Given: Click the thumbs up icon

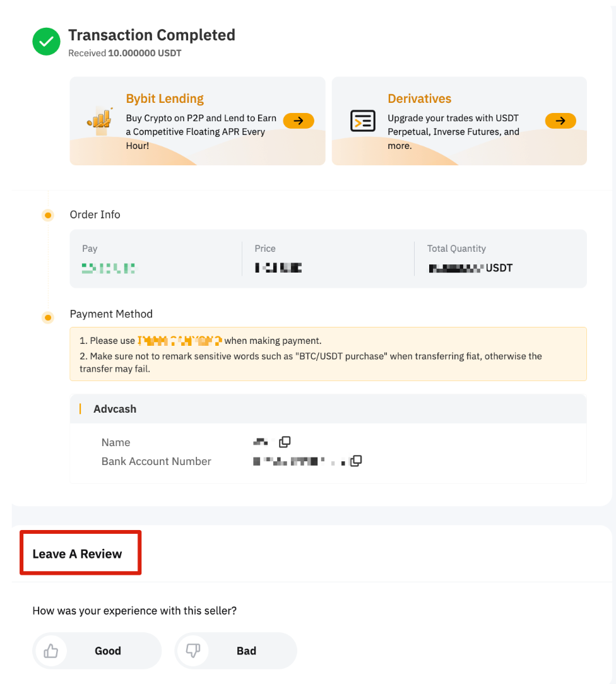Looking at the screenshot, I should tap(51, 651).
